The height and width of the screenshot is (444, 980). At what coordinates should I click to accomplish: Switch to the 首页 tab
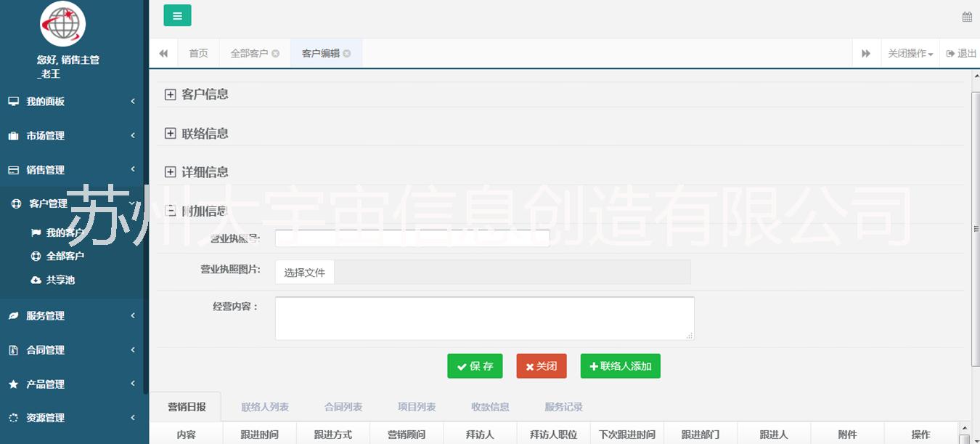tap(198, 52)
